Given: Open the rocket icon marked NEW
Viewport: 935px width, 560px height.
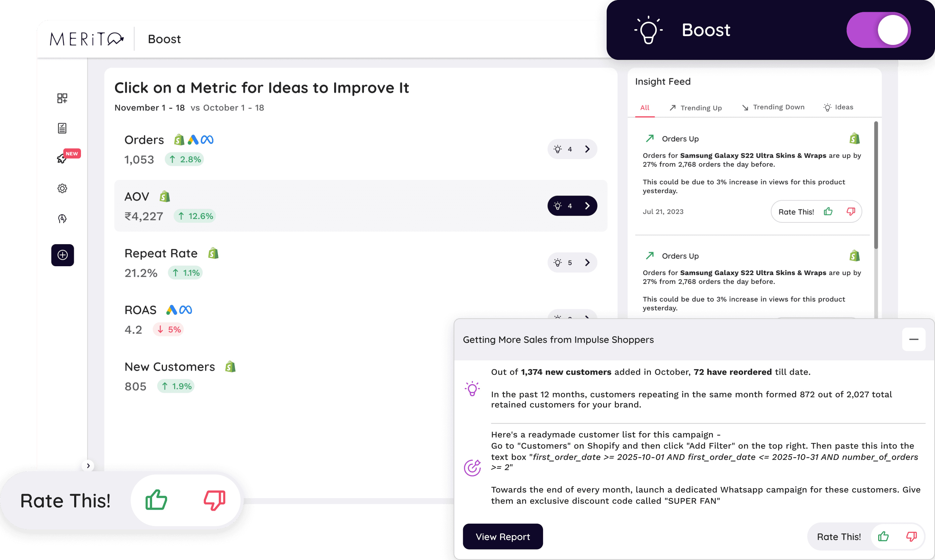Looking at the screenshot, I should pos(62,158).
